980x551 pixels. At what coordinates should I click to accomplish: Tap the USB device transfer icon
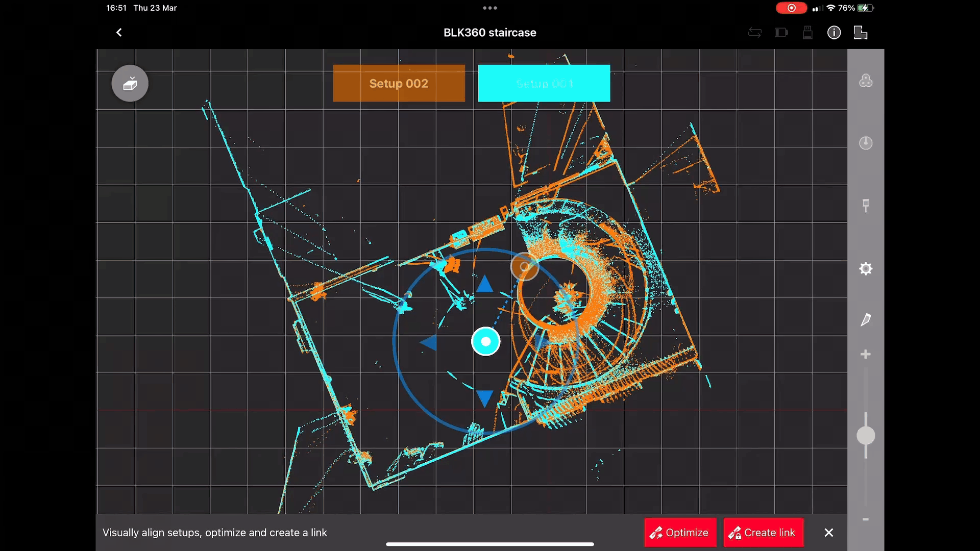pos(807,32)
